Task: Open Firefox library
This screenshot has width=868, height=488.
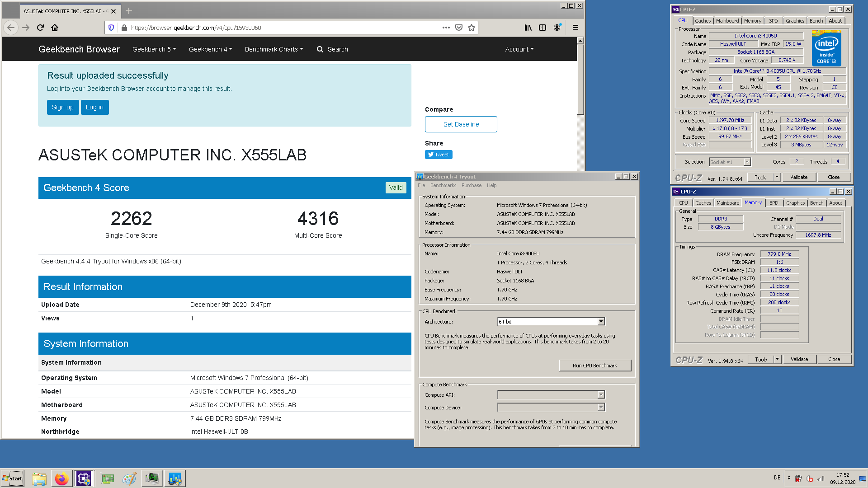Action: 528,28
